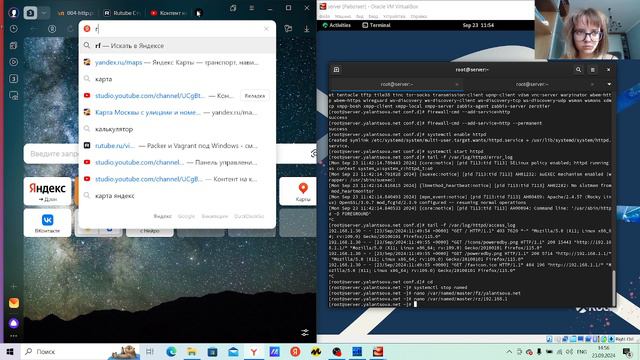Open 'Карта Москвы с улицами' suggestion

177,112
